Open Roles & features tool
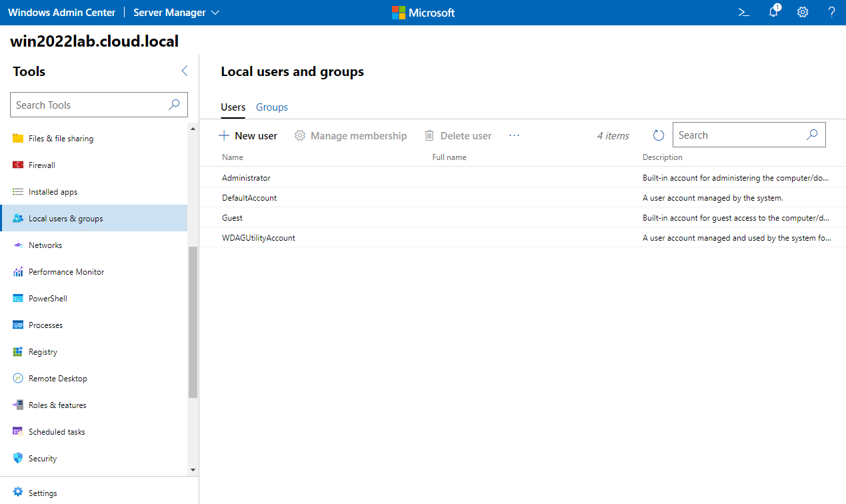 click(93, 405)
